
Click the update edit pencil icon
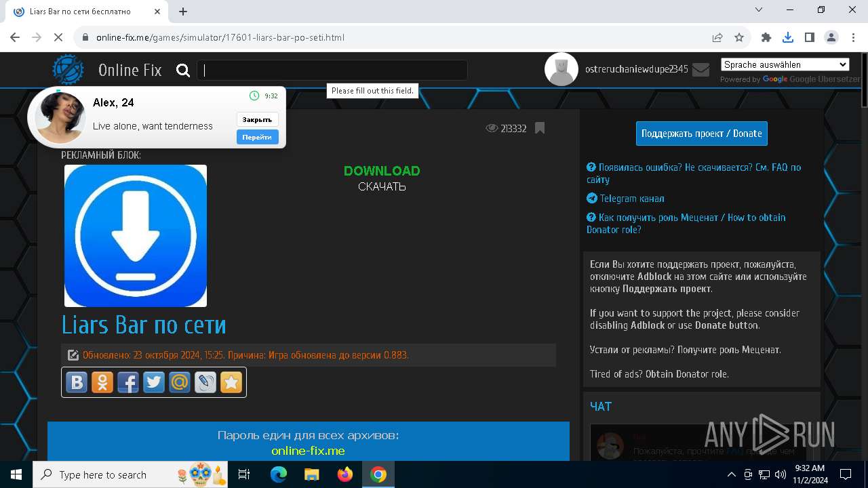(x=73, y=355)
